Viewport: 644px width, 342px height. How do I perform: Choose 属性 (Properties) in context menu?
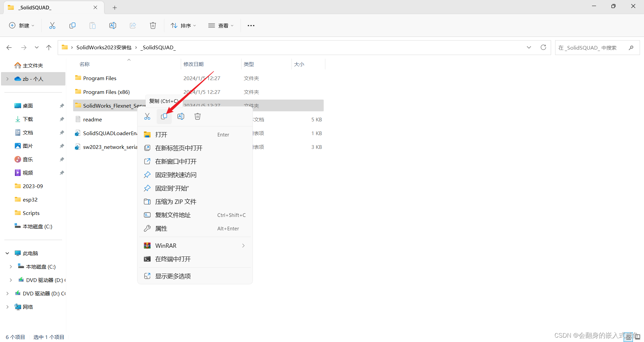[x=195, y=228]
